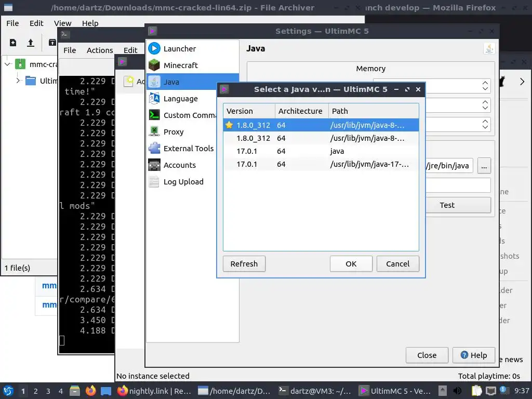This screenshot has height=399, width=532.
Task: Open the LXQt start menu
Action: coord(8,391)
